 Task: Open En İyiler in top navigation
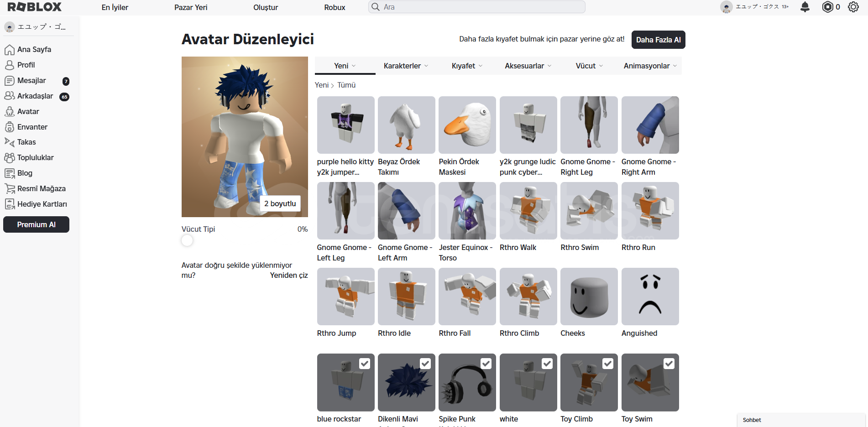tap(115, 7)
